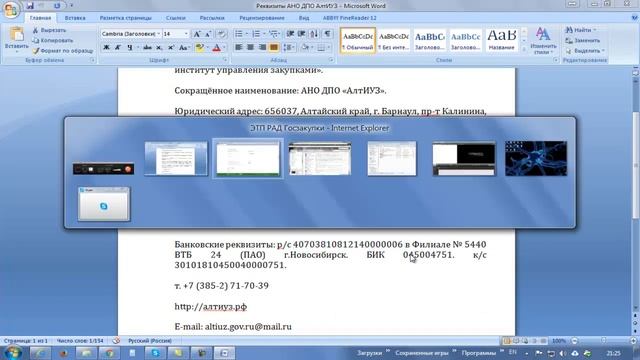Open multilevel list menu
This screenshot has height=360, width=640.
coord(274,34)
